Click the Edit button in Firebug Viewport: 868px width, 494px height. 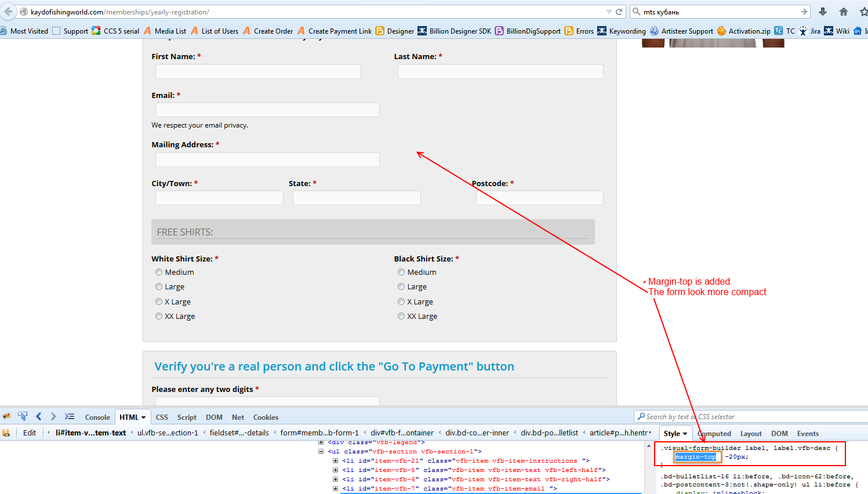click(x=30, y=432)
